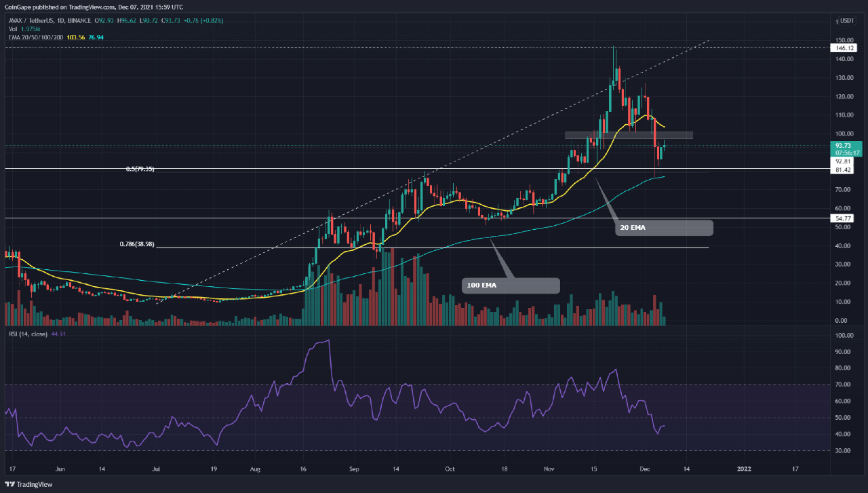Click the Aug date axis label

[255, 469]
